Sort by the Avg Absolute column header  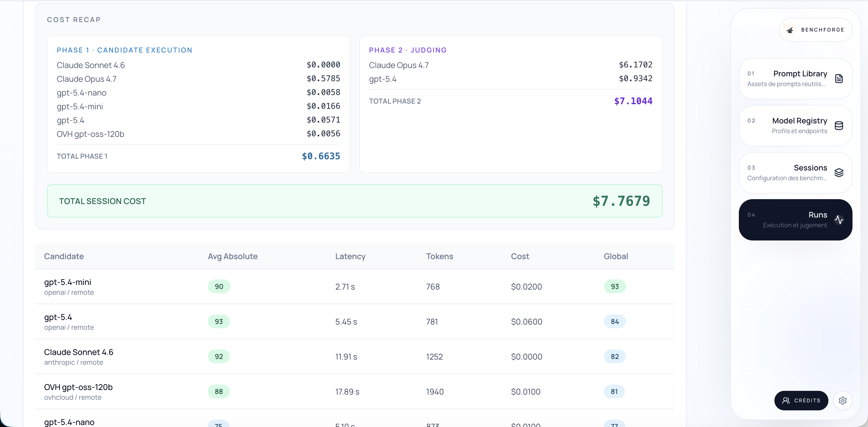pos(232,256)
